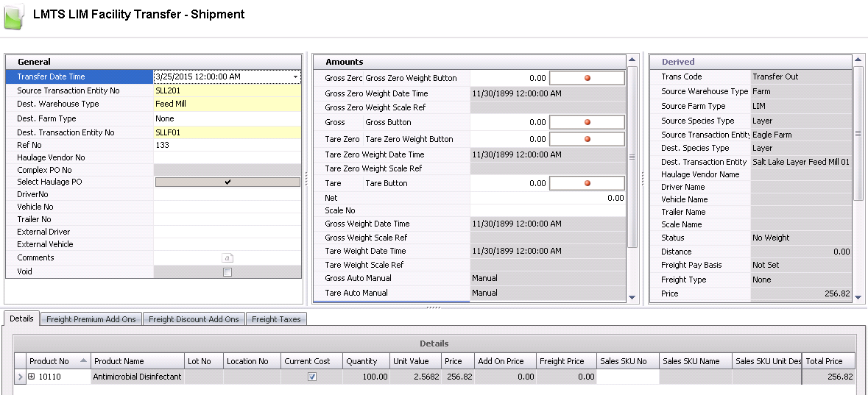
Task: Click the Select Haulage PO checkmark button
Action: (x=227, y=182)
